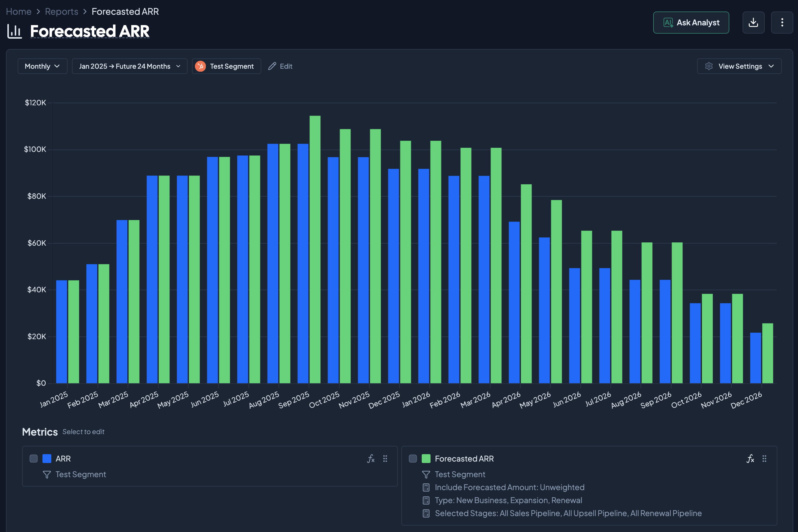Click the HubSpot icon in Test Segment chip
798x532 pixels.
point(201,66)
